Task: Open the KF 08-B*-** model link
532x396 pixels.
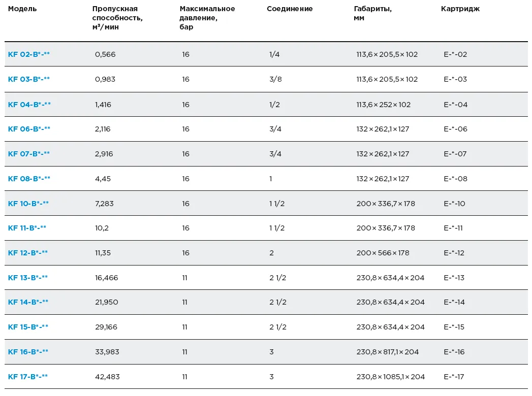Action: coord(29,179)
